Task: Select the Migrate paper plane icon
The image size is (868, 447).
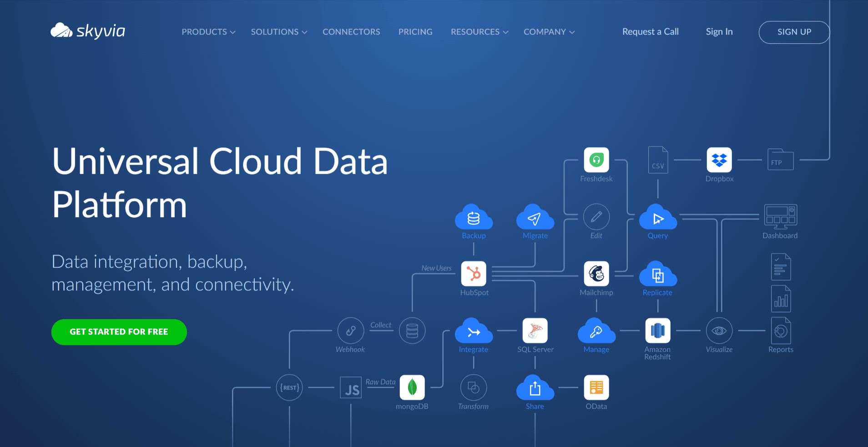Action: (x=535, y=217)
